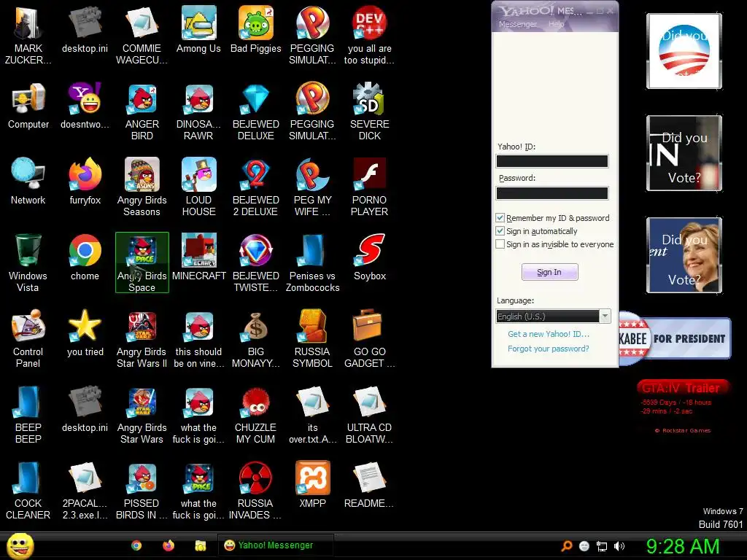747x560 pixels.
Task: Select the ANGER BIRD desktop icon
Action: point(142,112)
